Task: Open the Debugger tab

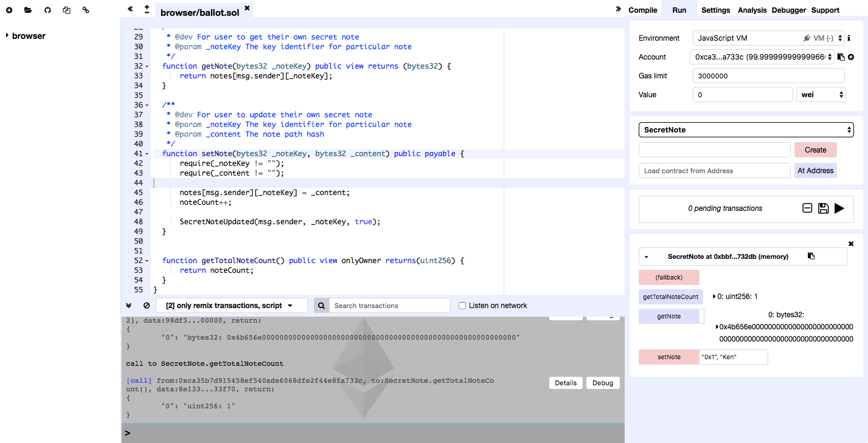Action: (789, 10)
